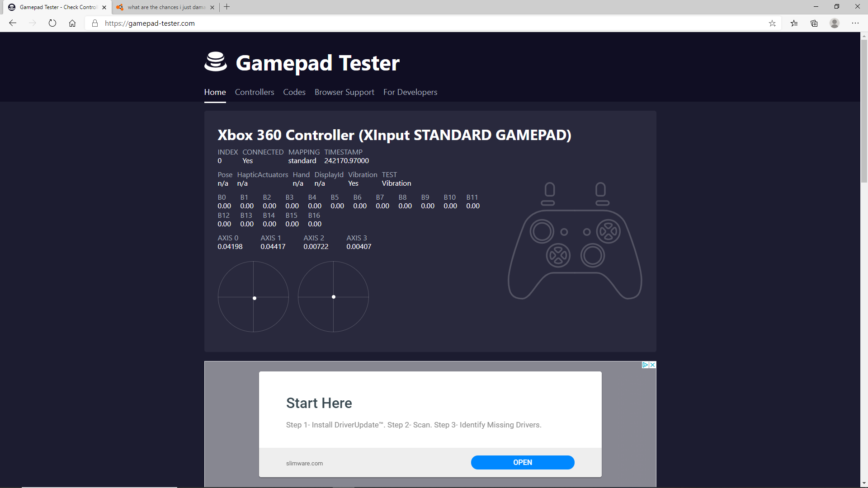Click the grayed forward arrow
This screenshot has width=868, height=488.
(33, 23)
